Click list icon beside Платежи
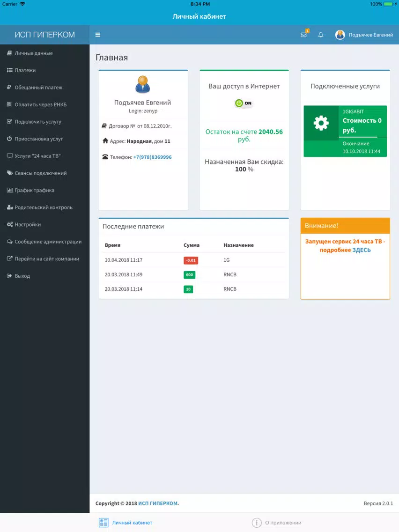 (x=9, y=70)
